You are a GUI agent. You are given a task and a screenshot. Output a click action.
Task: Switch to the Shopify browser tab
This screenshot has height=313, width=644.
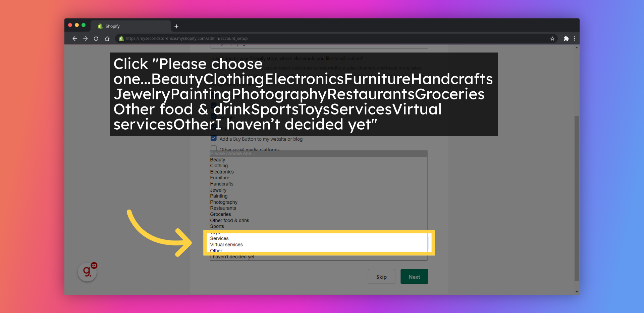click(131, 26)
